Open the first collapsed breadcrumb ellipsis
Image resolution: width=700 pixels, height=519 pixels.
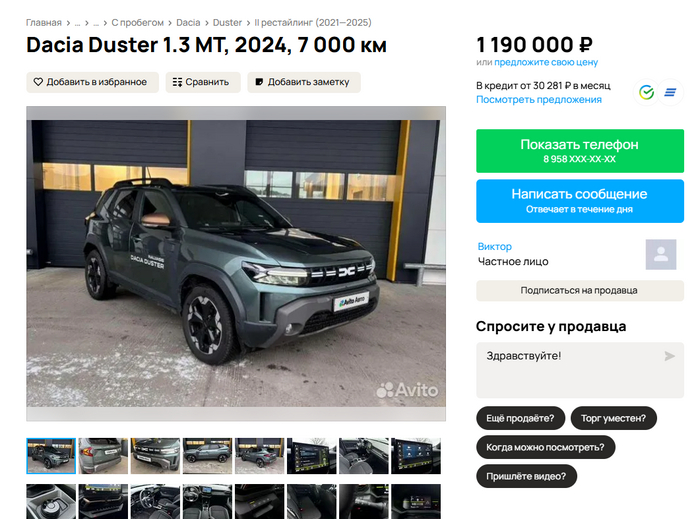click(77, 23)
